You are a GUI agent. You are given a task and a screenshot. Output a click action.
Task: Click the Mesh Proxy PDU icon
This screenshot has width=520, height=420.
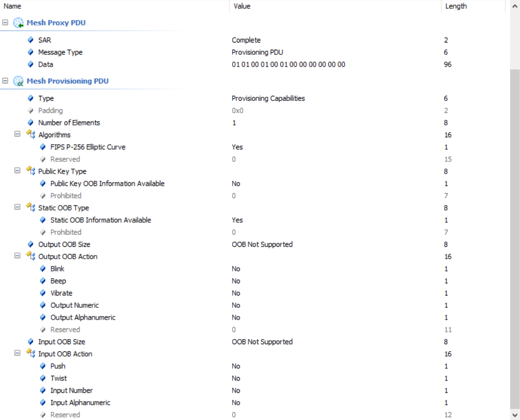pyautogui.click(x=18, y=23)
